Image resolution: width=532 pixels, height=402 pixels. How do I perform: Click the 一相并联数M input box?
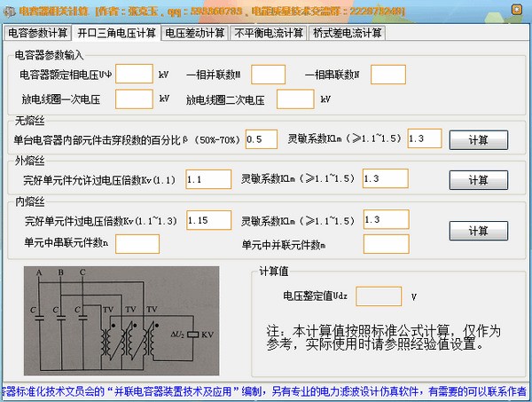coord(268,75)
